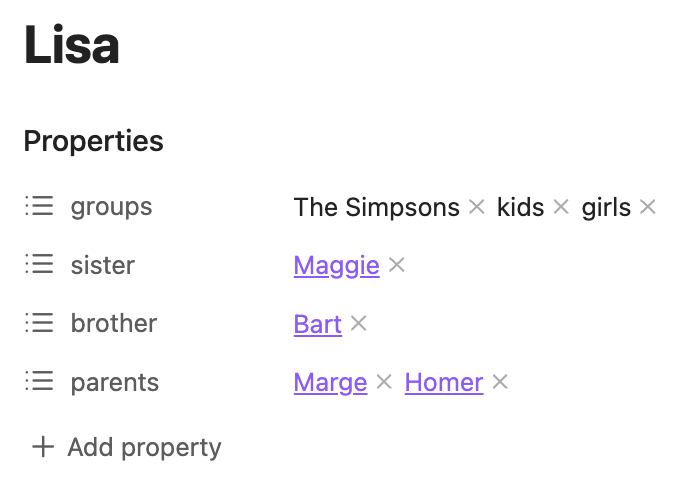700x504 pixels.
Task: Open the Bart link
Action: pyautogui.click(x=317, y=324)
